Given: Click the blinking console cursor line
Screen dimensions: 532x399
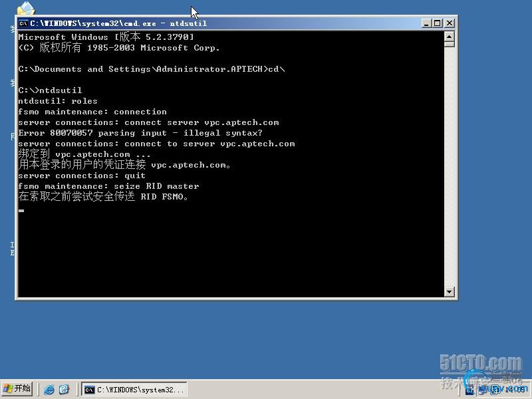Looking at the screenshot, I should [21, 210].
